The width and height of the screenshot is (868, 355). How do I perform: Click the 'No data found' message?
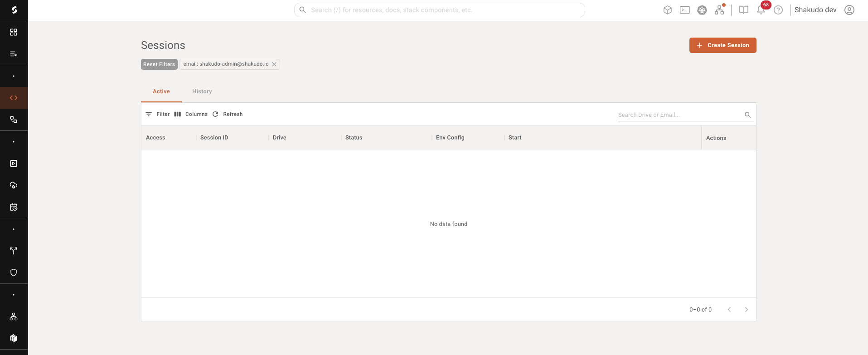coord(449,224)
